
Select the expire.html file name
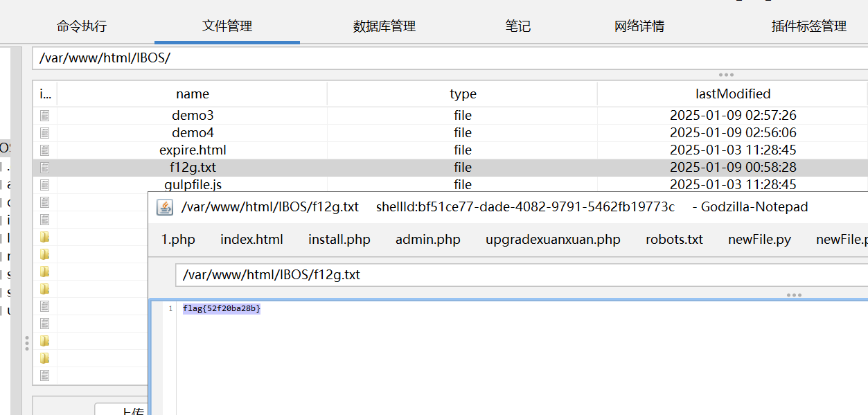(x=193, y=150)
